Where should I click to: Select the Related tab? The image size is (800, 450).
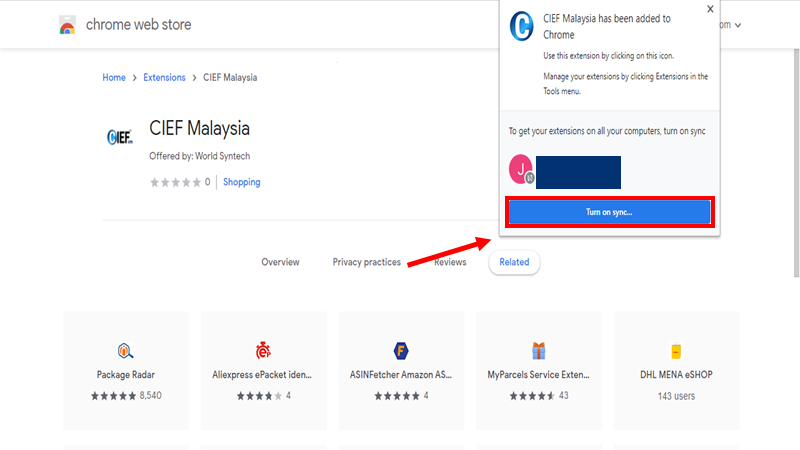click(514, 262)
